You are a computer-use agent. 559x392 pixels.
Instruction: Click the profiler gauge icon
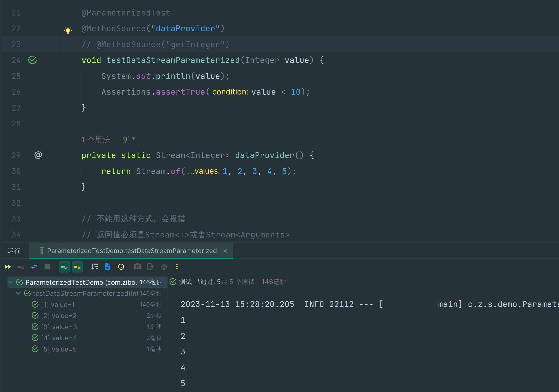(x=164, y=267)
